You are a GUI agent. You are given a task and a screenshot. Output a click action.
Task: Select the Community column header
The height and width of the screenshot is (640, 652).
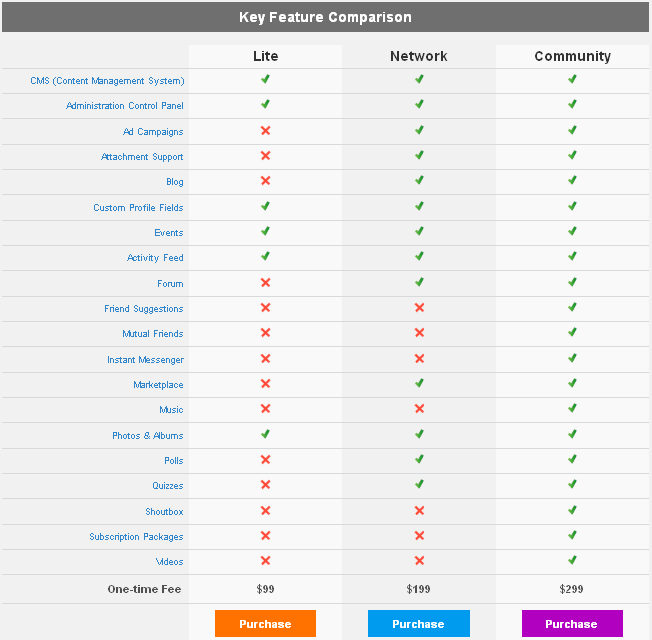pyautogui.click(x=572, y=57)
